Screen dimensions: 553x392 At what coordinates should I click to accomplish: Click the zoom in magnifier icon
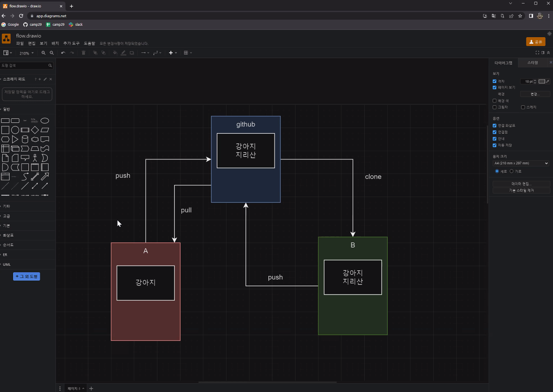pyautogui.click(x=43, y=53)
